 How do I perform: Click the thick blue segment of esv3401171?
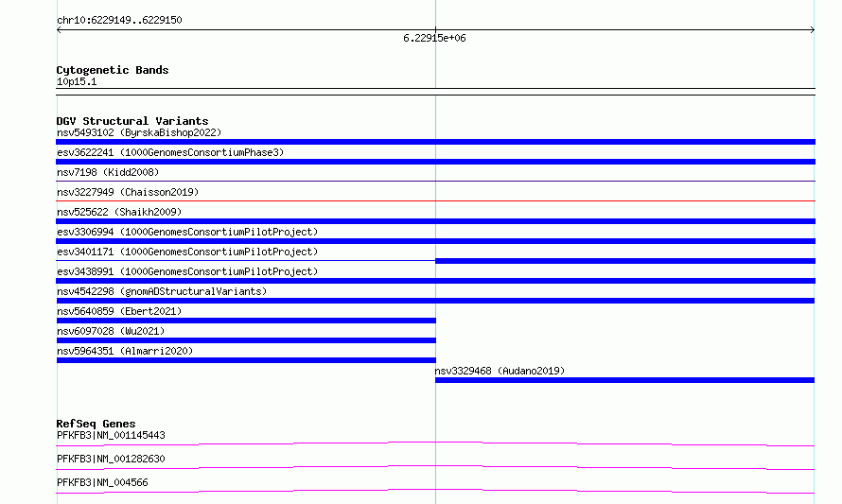coord(625,261)
